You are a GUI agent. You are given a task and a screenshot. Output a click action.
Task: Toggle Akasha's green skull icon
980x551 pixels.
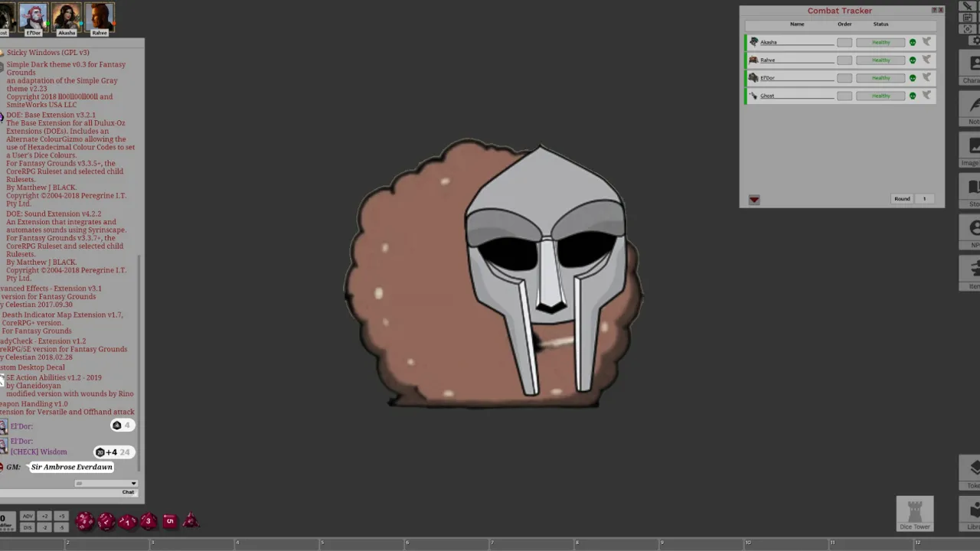(x=913, y=42)
